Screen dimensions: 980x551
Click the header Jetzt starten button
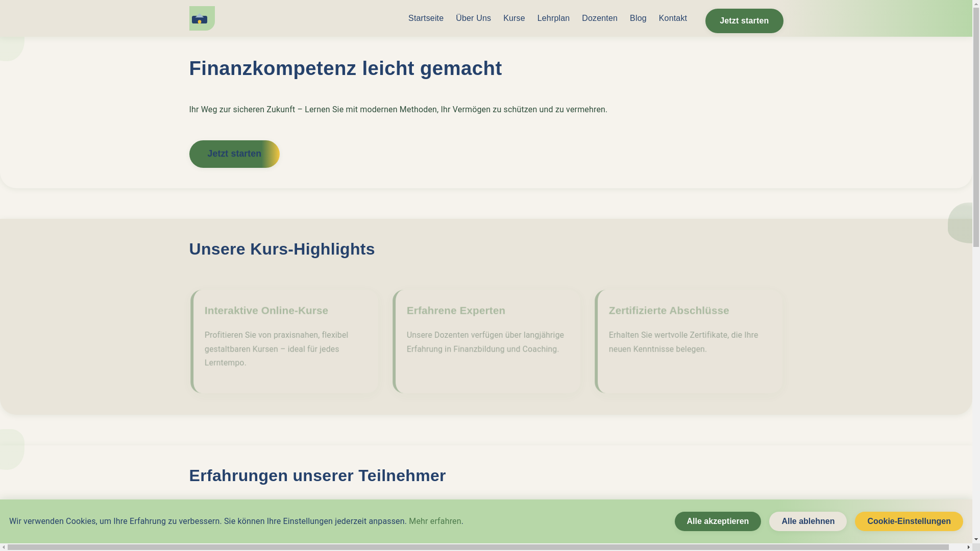click(744, 21)
